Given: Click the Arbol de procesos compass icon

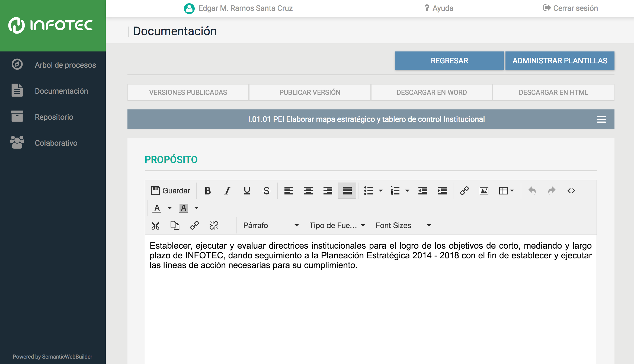Looking at the screenshot, I should pos(17,64).
